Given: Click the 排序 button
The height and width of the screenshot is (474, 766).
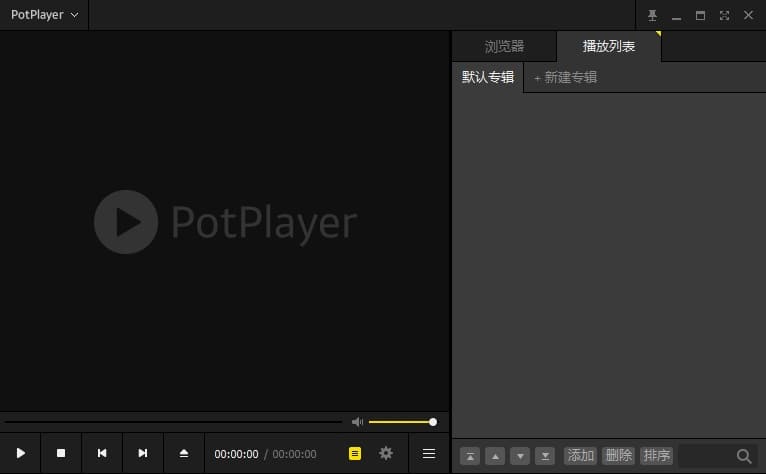Looking at the screenshot, I should coord(657,455).
